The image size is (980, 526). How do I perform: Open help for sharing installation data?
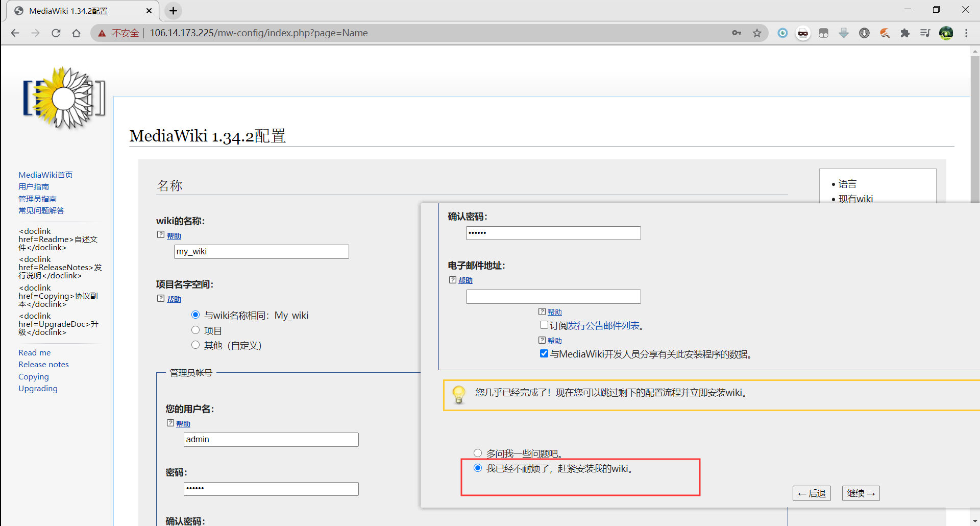tap(555, 341)
